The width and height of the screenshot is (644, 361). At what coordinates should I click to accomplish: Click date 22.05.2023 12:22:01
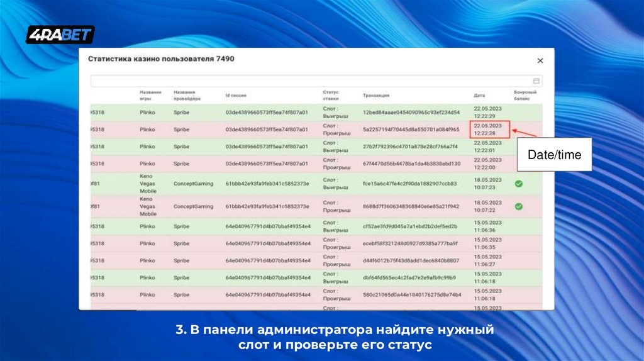(x=487, y=146)
